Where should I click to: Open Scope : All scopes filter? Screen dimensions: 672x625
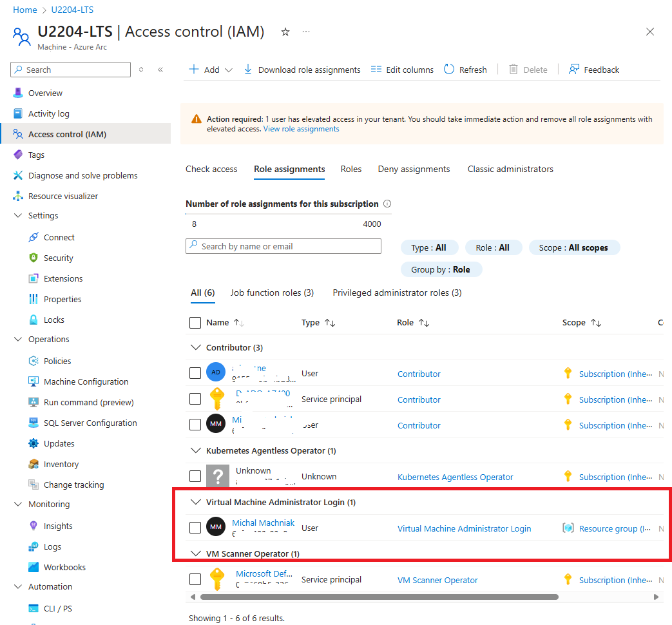coord(574,248)
